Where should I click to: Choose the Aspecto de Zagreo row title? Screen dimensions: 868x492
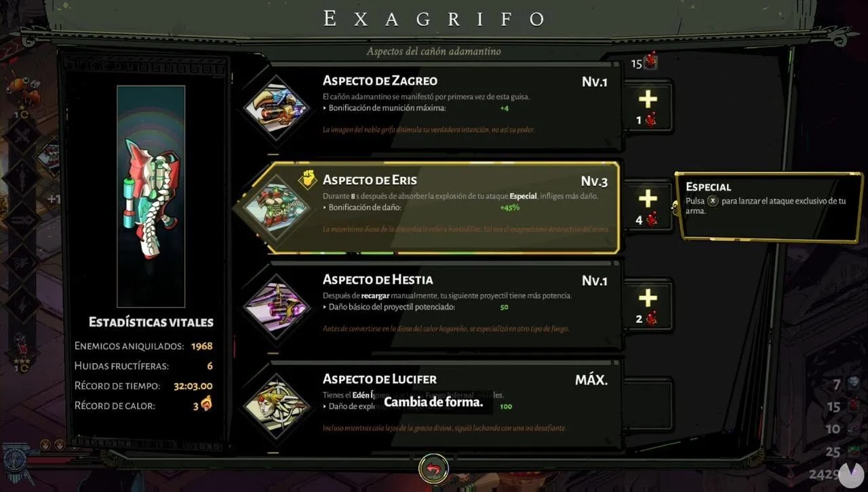point(380,81)
